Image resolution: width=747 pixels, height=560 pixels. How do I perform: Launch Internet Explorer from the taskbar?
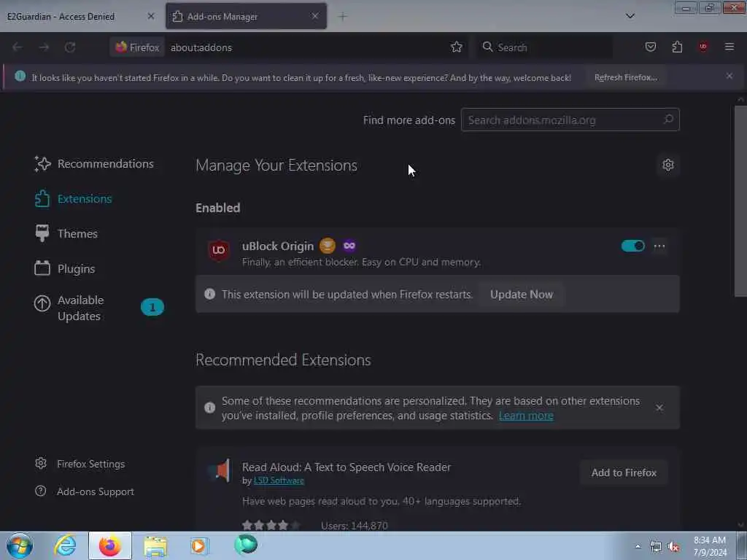(x=65, y=545)
